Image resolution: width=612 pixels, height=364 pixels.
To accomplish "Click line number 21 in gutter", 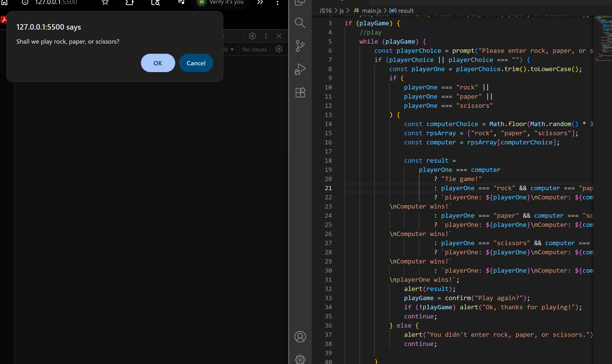I will click(x=328, y=188).
